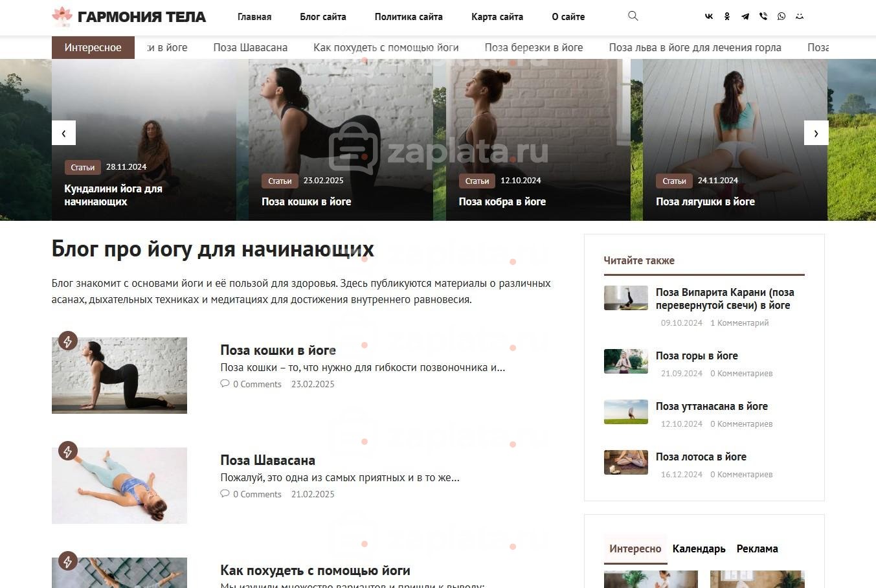Image resolution: width=876 pixels, height=588 pixels.
Task: Click Поза Випарита Карани sidebar thumbnail
Action: (626, 298)
